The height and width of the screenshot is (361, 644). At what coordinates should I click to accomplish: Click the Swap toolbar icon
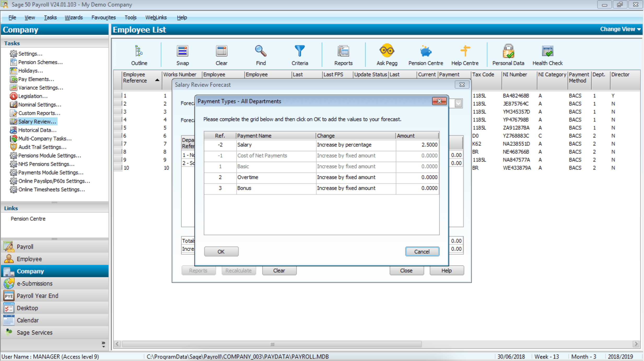pos(182,55)
